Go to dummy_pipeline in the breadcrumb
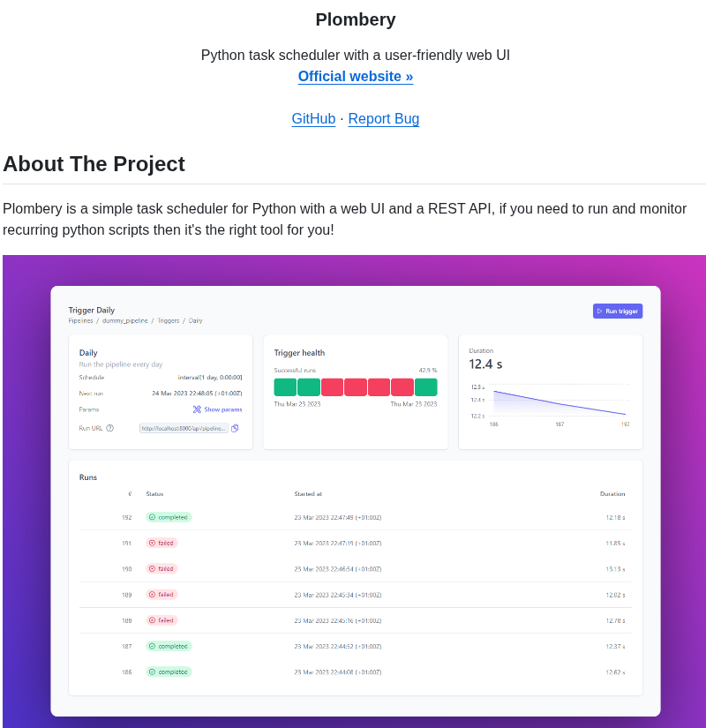 click(124, 320)
